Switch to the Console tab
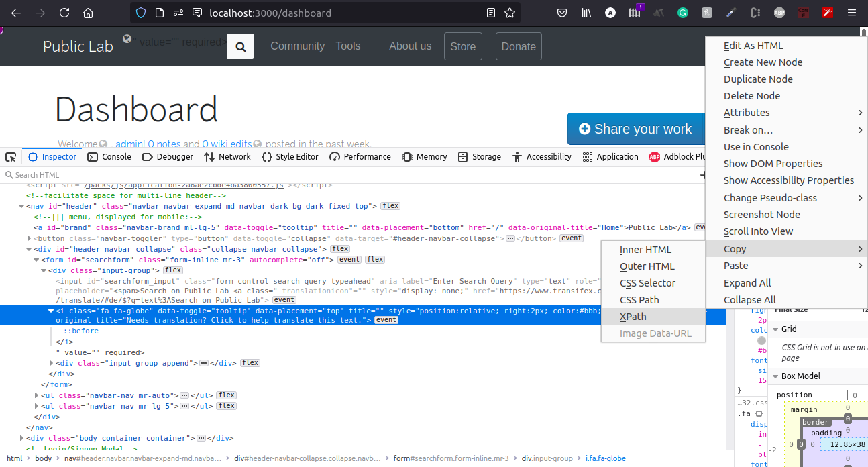Viewport: 868px width, 467px height. (x=110, y=157)
